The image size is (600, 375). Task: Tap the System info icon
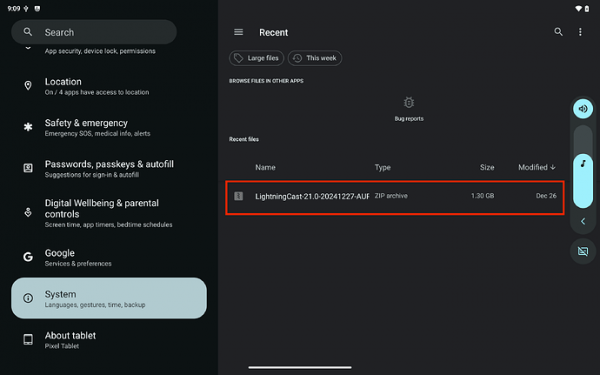click(x=28, y=298)
